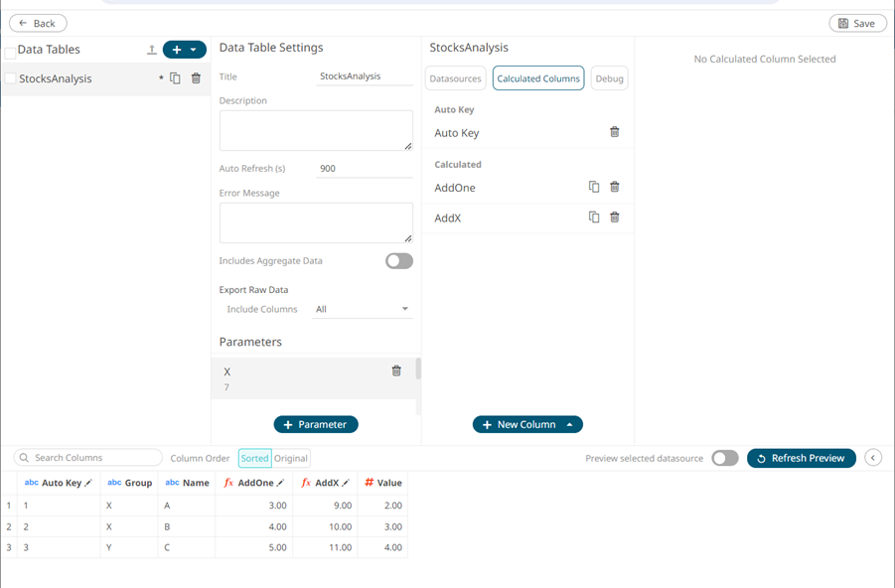Enable Preview selected datasource toggle
This screenshot has width=895, height=588.
pyautogui.click(x=725, y=458)
